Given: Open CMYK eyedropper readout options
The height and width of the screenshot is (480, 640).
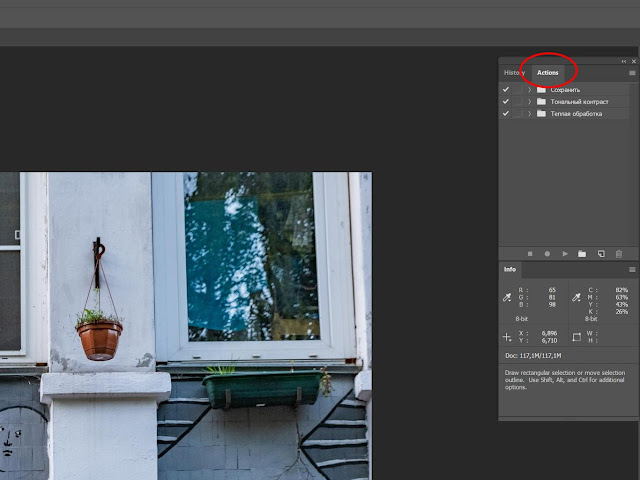Looking at the screenshot, I should tap(576, 297).
